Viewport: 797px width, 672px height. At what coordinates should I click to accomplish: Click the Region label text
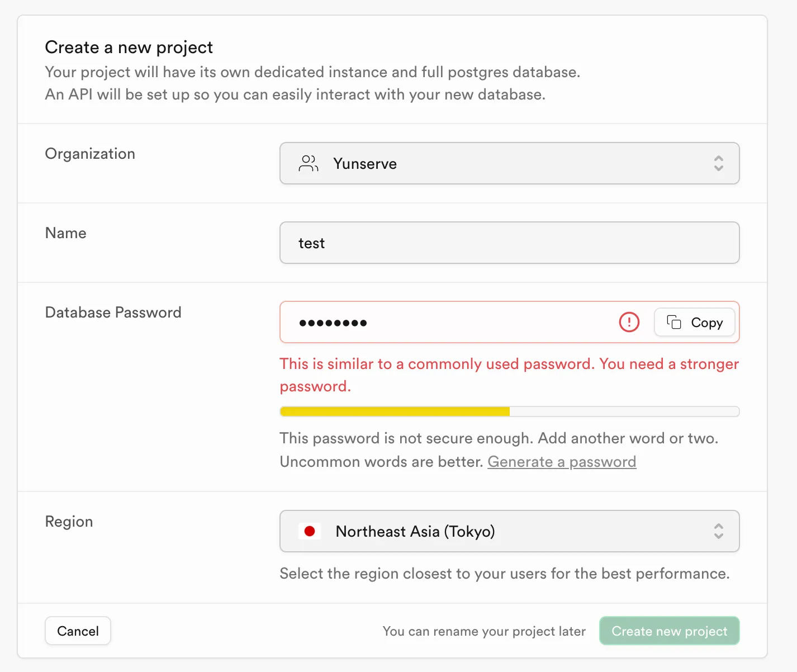69,522
